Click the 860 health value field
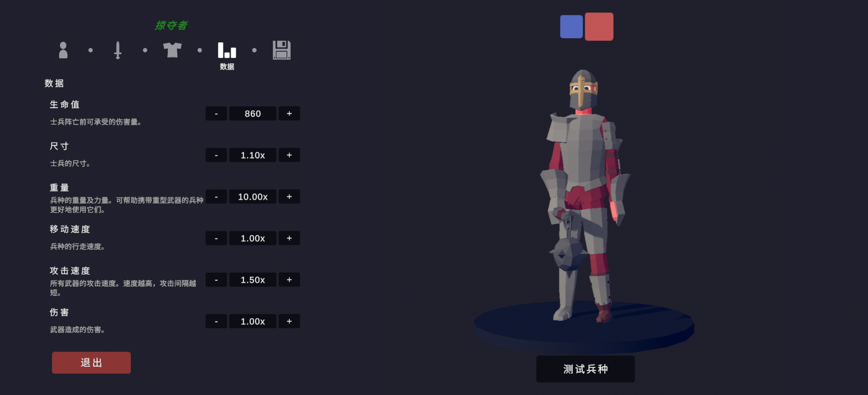The height and width of the screenshot is (395, 868). tap(253, 114)
